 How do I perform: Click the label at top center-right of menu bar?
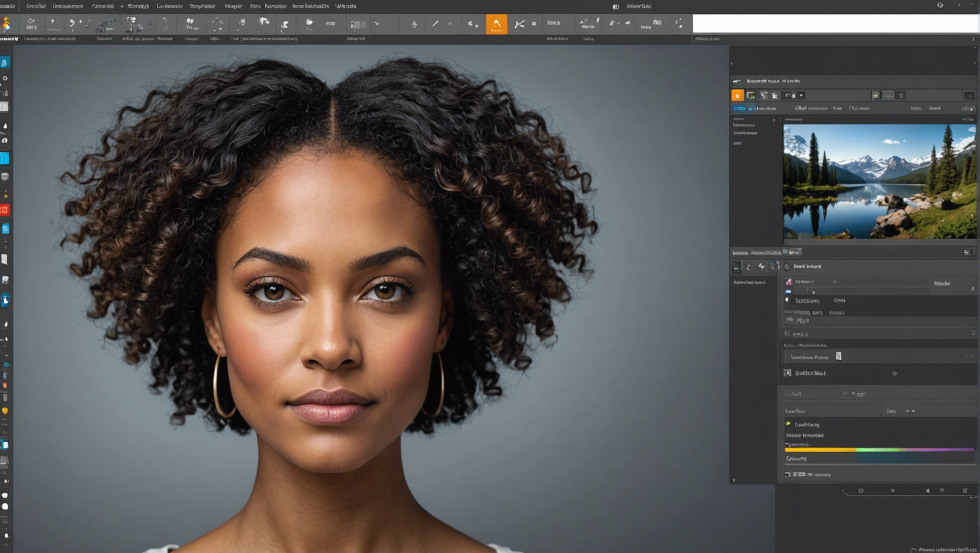pyautogui.click(x=639, y=6)
